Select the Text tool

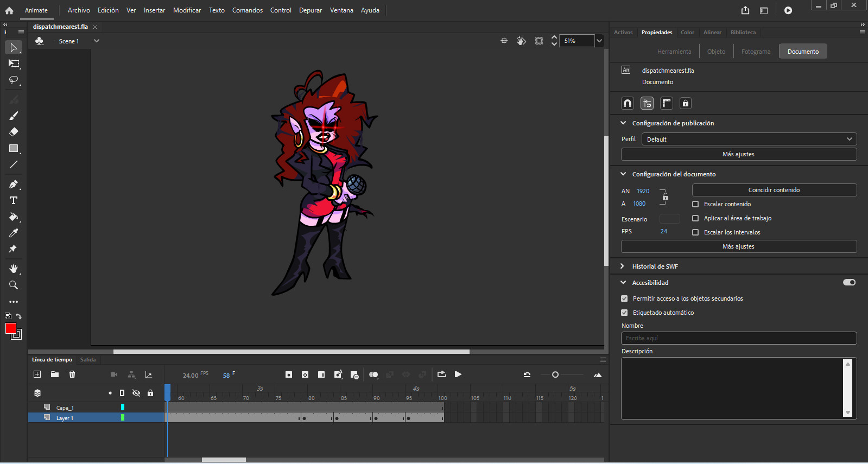(x=14, y=200)
